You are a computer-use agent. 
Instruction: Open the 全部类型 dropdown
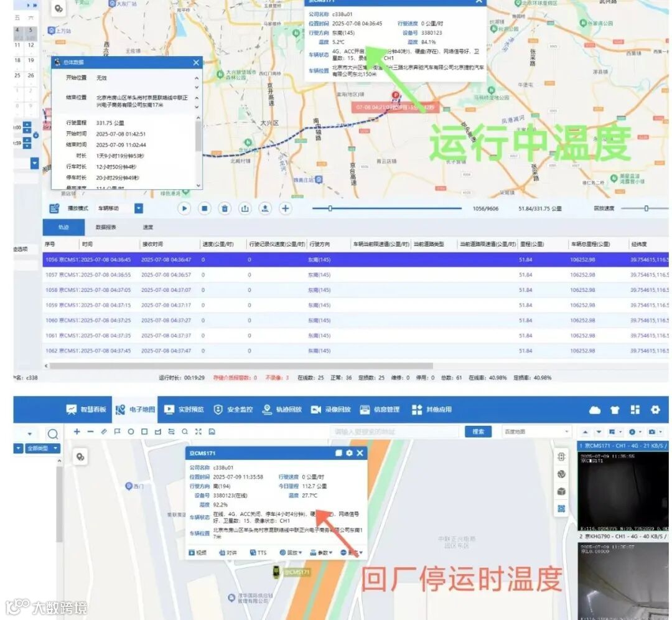click(42, 448)
